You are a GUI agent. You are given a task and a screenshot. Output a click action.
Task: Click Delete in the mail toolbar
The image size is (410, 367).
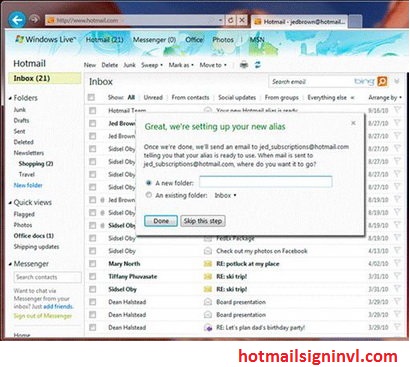(x=110, y=65)
